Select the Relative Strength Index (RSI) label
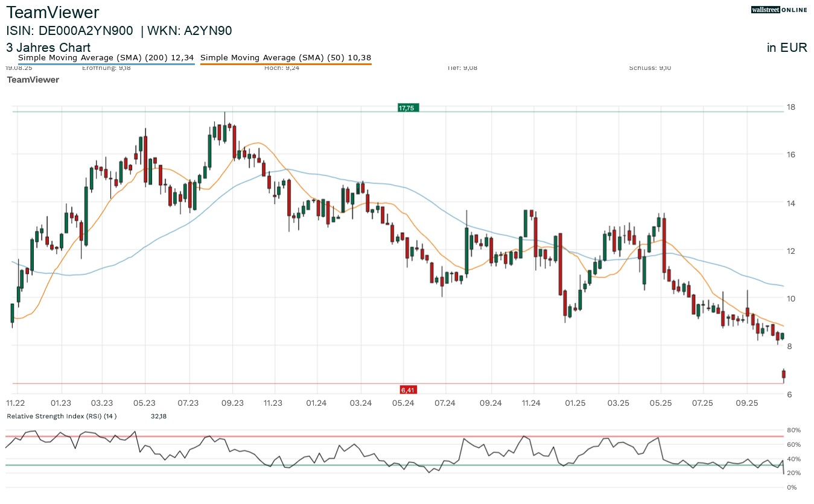 61,416
